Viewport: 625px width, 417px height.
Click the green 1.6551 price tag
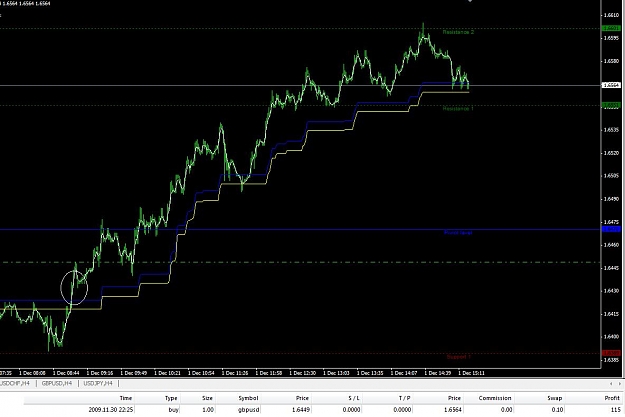click(611, 105)
